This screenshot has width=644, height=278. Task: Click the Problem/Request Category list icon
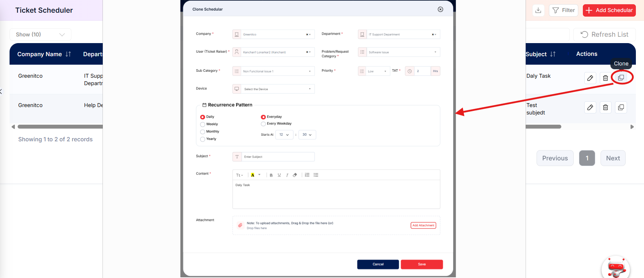362,52
